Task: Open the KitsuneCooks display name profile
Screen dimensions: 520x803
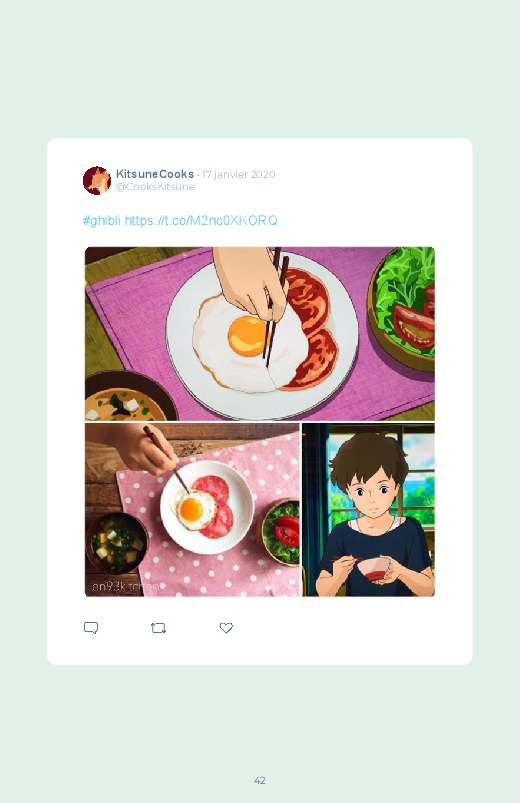Action: [155, 174]
